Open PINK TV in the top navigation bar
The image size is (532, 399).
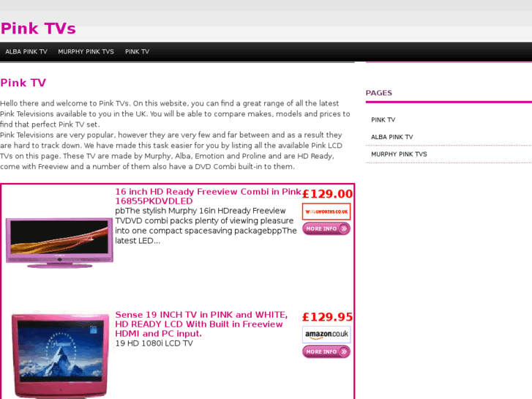coord(137,52)
